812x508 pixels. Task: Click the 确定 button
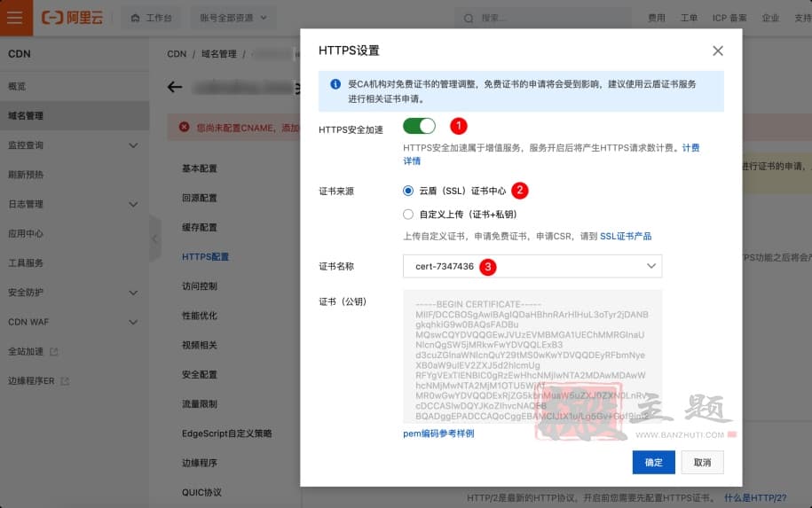coord(653,463)
